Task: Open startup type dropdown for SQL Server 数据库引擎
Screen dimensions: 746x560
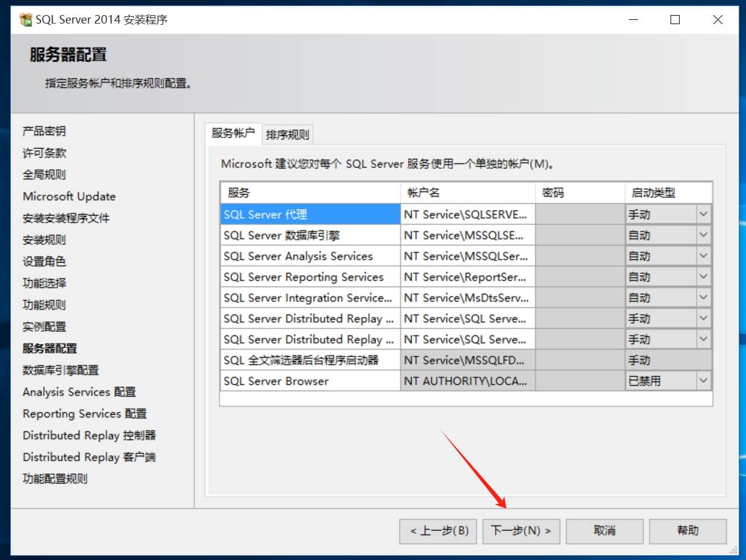Action: click(703, 235)
